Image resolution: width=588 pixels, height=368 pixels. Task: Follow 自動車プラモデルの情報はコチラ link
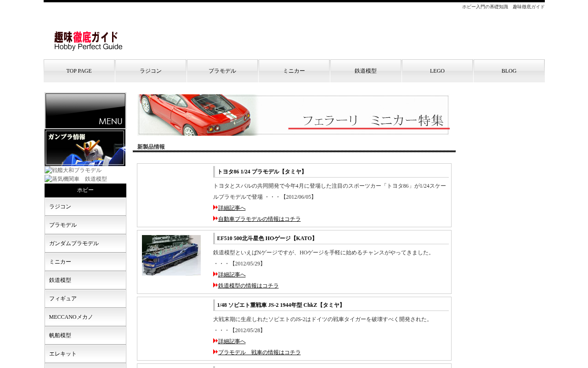pos(260,219)
